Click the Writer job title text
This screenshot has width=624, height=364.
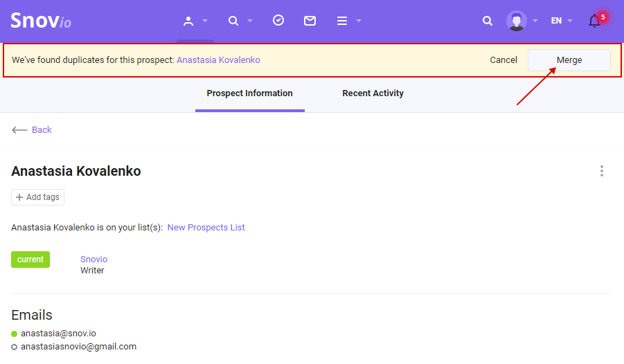92,271
